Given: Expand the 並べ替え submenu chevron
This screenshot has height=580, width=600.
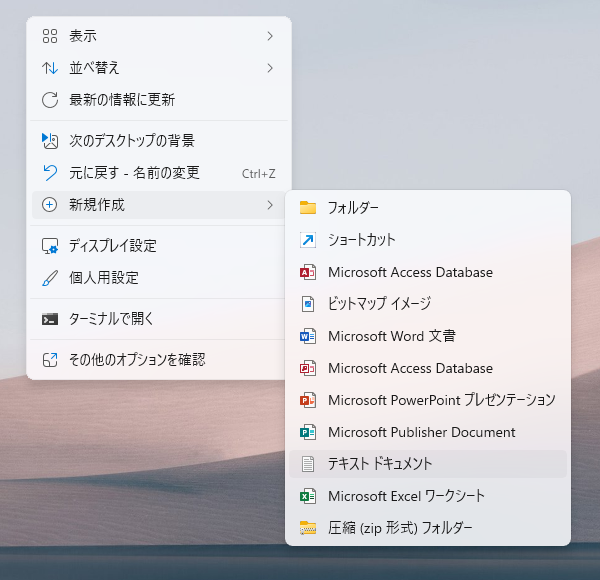Looking at the screenshot, I should (270, 68).
